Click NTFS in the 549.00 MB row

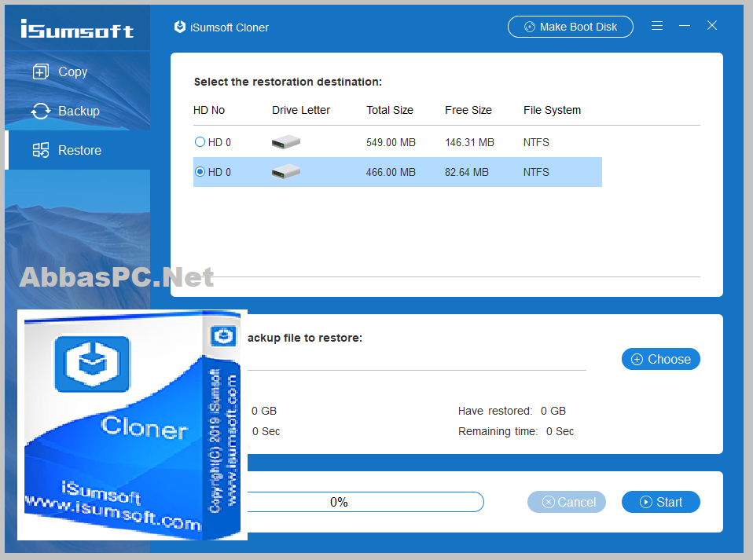pos(536,142)
